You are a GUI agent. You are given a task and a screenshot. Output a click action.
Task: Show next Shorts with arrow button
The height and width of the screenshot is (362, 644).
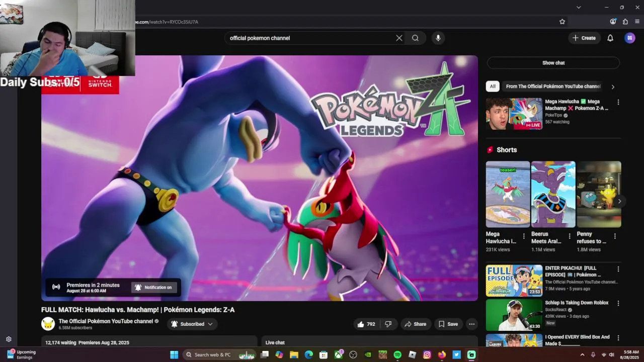tap(619, 201)
